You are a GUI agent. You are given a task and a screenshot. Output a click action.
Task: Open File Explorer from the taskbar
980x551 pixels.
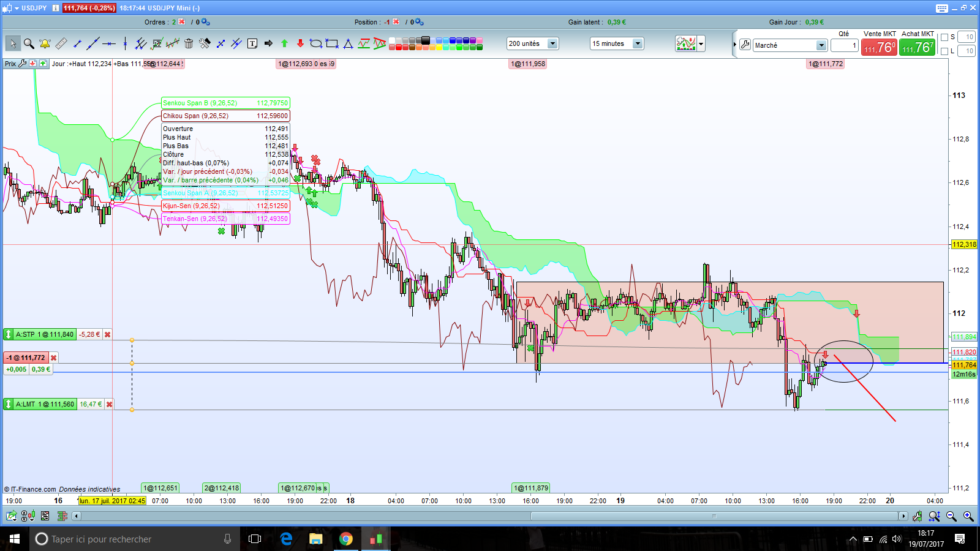click(315, 539)
